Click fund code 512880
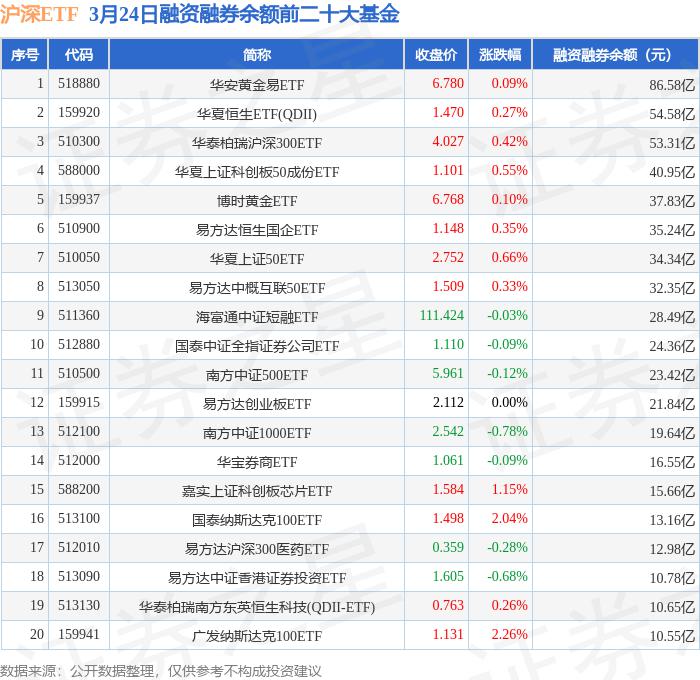 pos(79,345)
